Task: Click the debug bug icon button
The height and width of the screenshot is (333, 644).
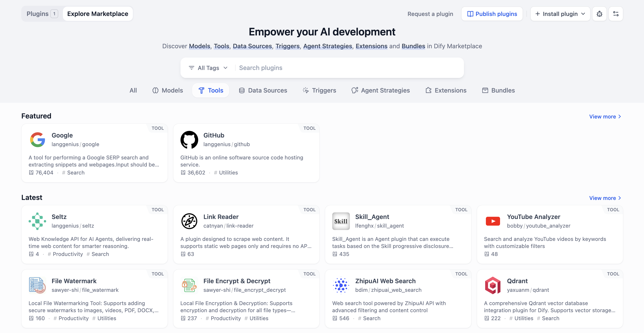Action: point(599,14)
